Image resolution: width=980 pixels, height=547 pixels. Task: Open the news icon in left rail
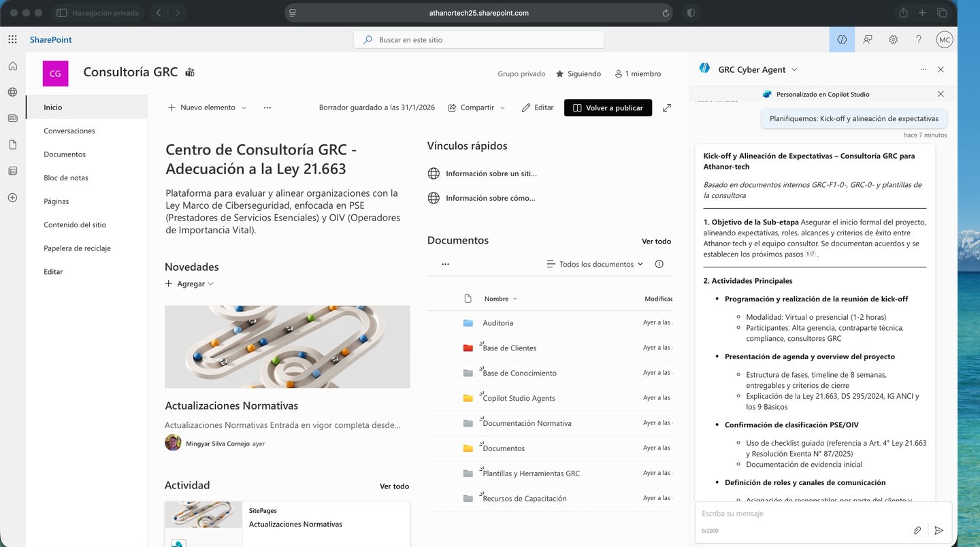coord(12,118)
